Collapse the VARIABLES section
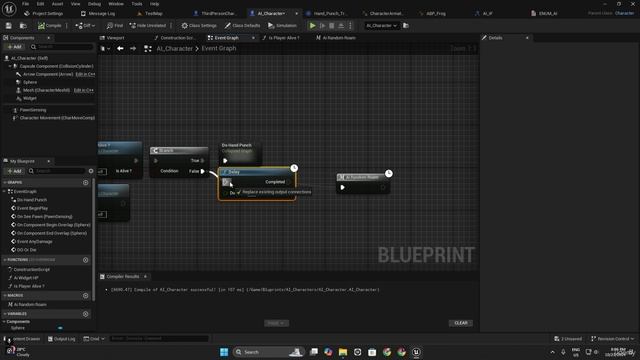640x360 pixels. [5, 314]
